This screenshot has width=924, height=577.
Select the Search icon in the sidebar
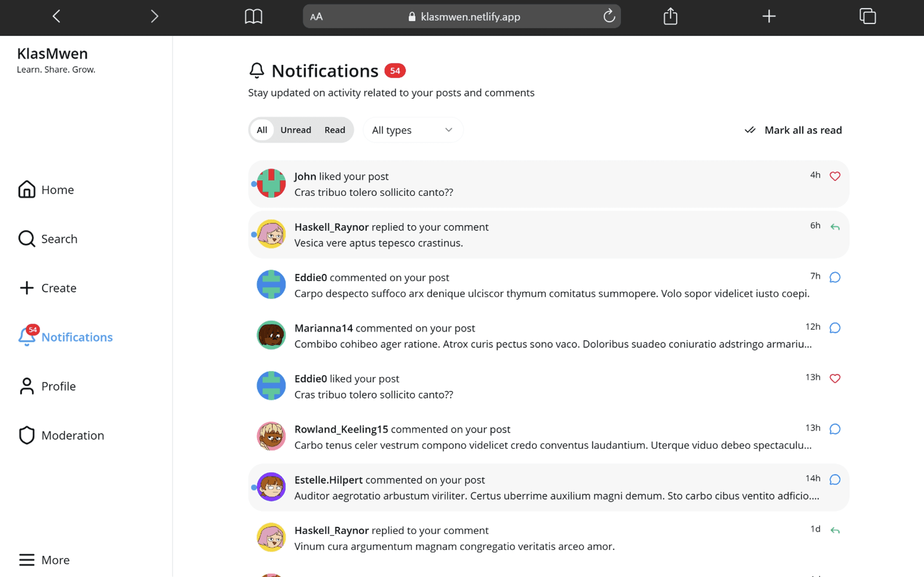point(26,239)
